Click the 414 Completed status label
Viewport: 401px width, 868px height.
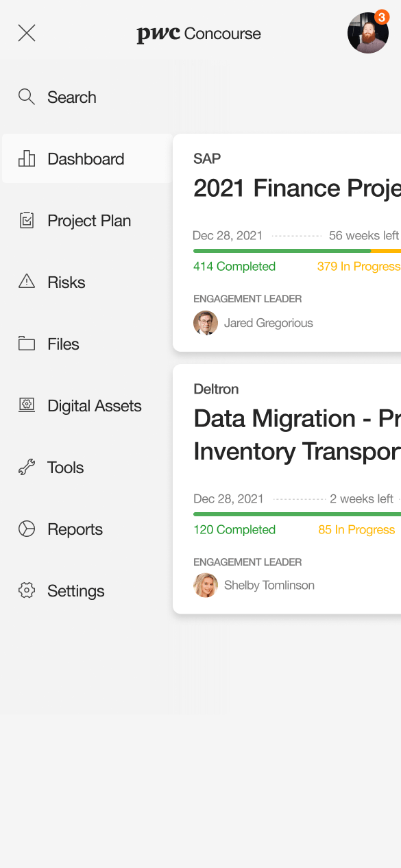234,266
